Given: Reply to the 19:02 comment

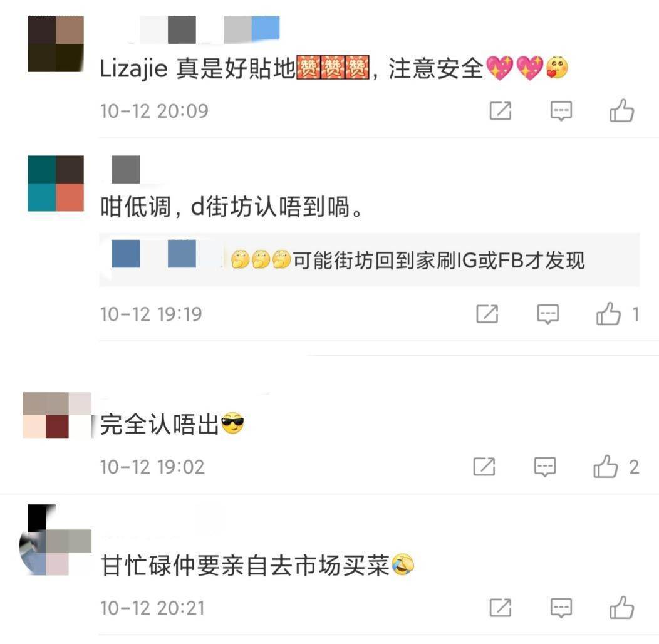Looking at the screenshot, I should pos(545,467).
